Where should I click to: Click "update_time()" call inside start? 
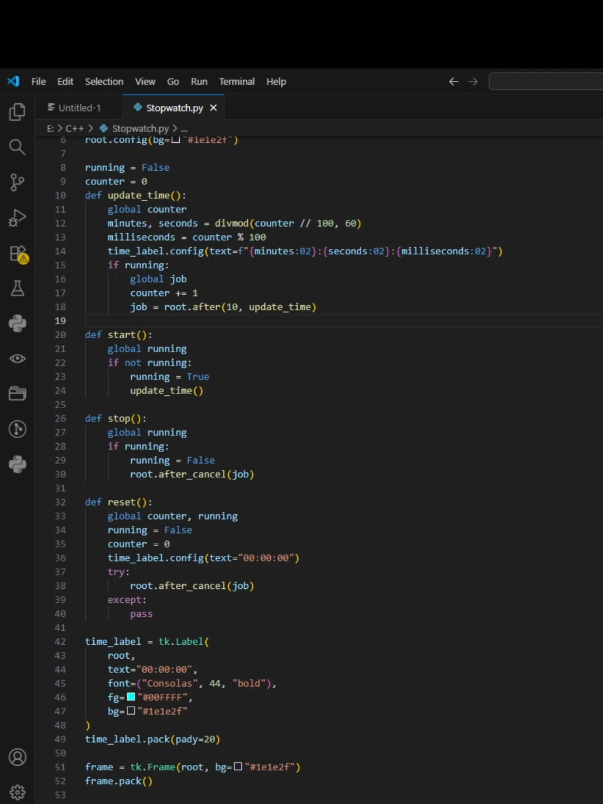click(167, 391)
